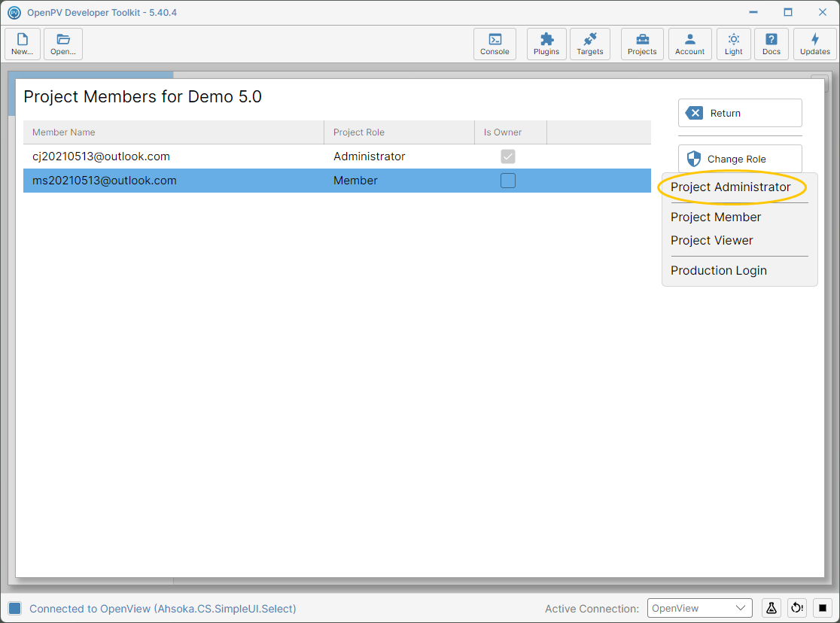The width and height of the screenshot is (840, 623).
Task: Expand the Active Connection OpenView dropdown
Action: pos(700,608)
